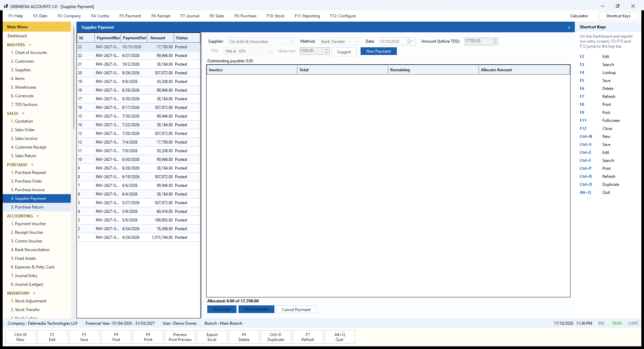Open the F9: Purchase menu
The height and width of the screenshot is (349, 644).
(245, 16)
